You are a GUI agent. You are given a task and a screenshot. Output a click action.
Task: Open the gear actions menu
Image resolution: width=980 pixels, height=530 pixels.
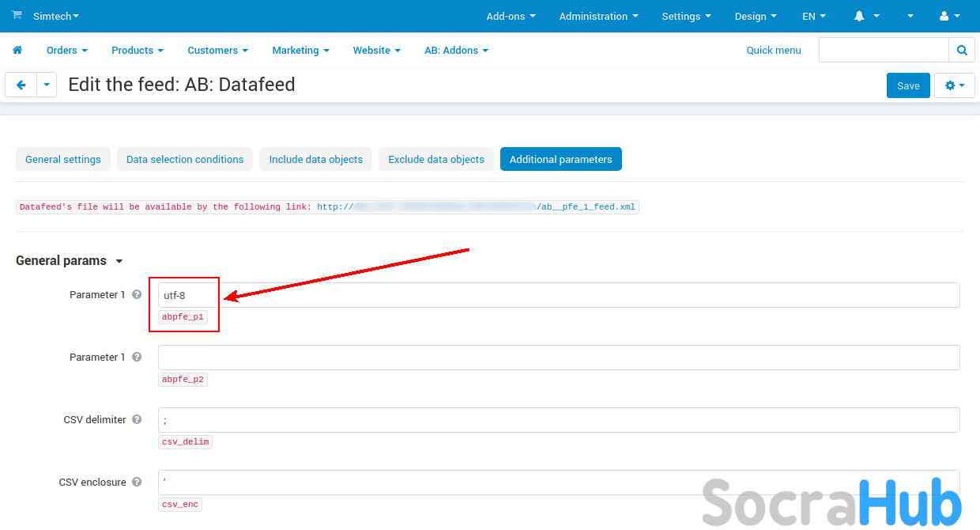tap(955, 85)
